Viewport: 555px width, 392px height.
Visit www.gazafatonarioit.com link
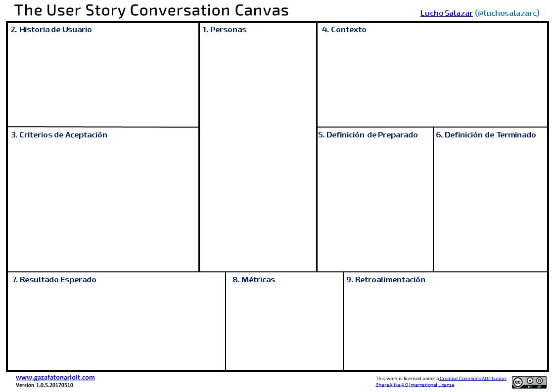55,377
